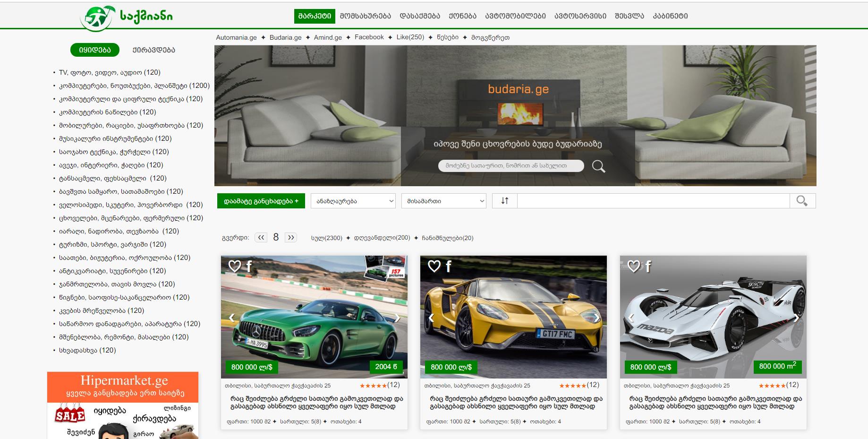Switch to ქირავდება (for rent) toggle
Image resolution: width=868 pixels, height=439 pixels.
pos(153,50)
